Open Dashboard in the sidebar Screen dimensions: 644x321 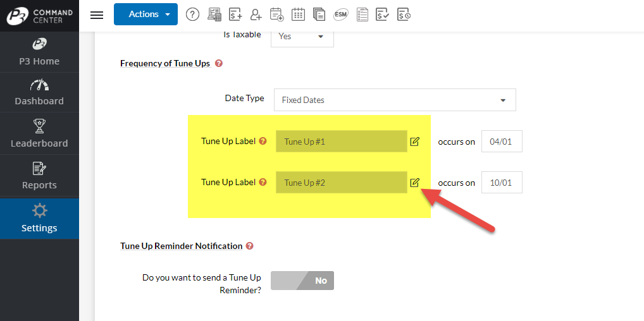pos(39,92)
